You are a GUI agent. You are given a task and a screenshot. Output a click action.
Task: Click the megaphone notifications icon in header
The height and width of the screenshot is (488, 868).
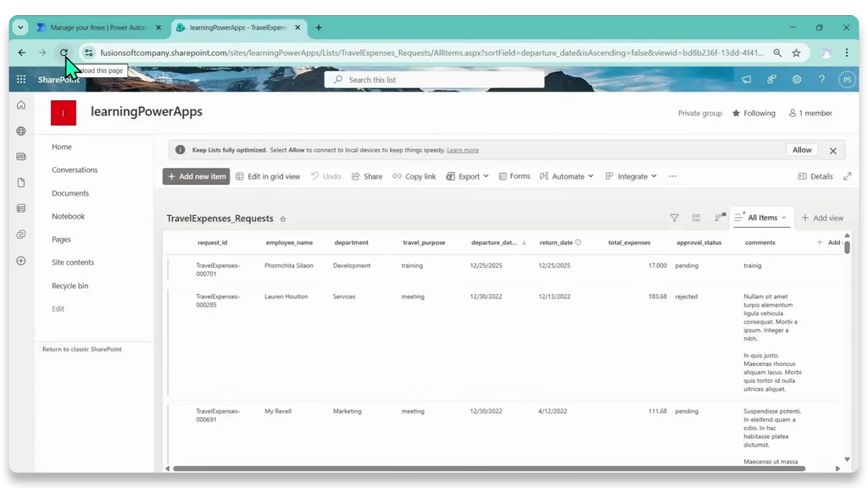pos(746,79)
